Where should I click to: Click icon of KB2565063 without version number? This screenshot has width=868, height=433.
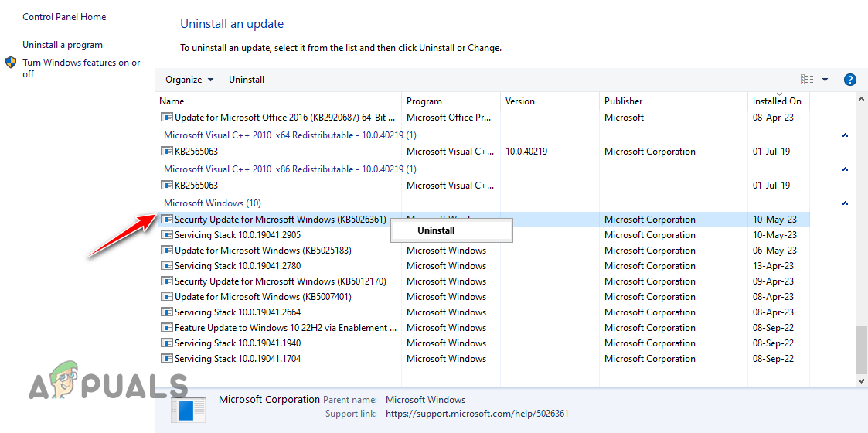(x=167, y=186)
